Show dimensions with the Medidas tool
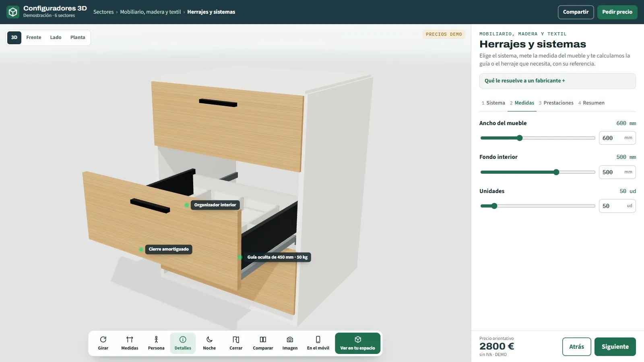Screen dimensions: 644x362 (x=130, y=343)
